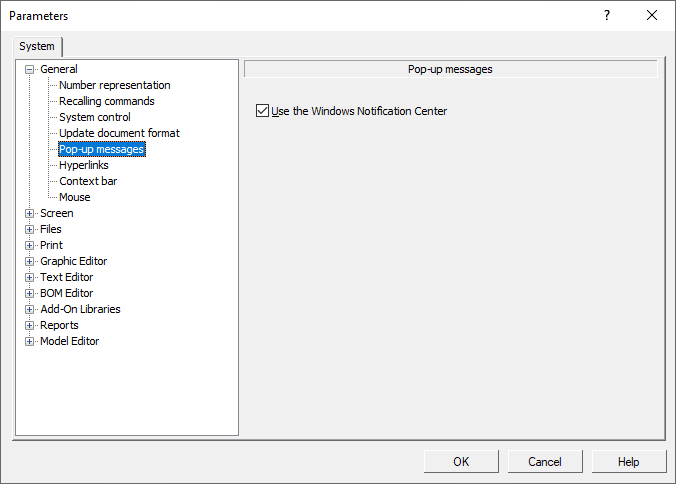Expand the Print section in tree
Image resolution: width=676 pixels, height=484 pixels.
click(x=30, y=246)
